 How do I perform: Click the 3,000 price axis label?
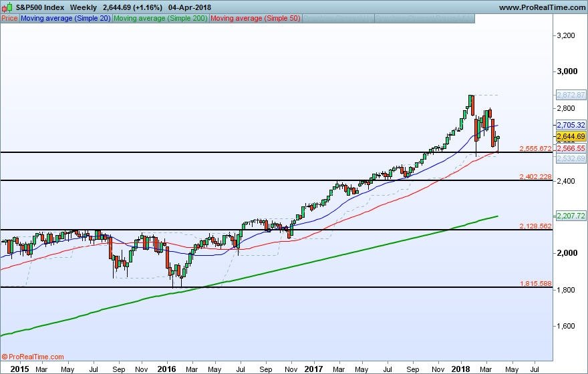pos(567,71)
